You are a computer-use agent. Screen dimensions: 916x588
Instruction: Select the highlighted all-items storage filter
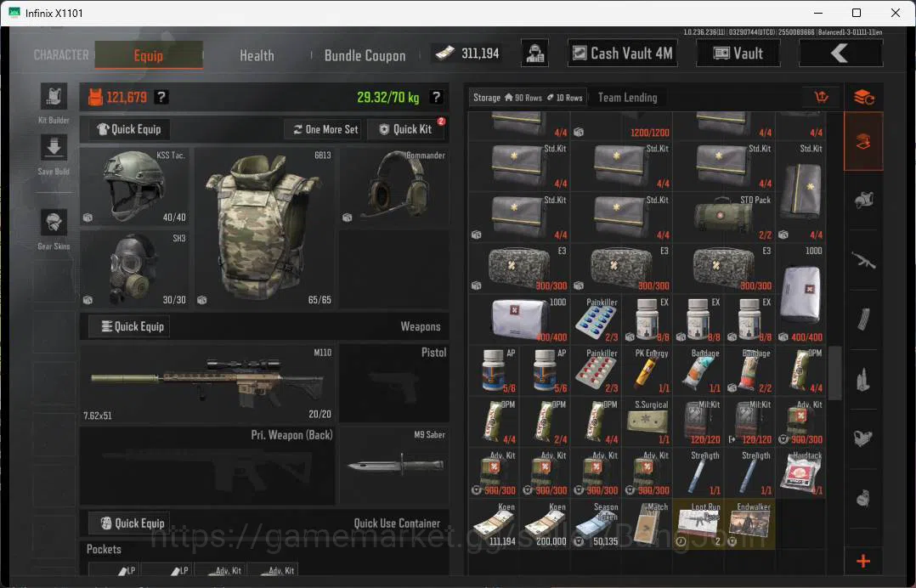coord(863,141)
